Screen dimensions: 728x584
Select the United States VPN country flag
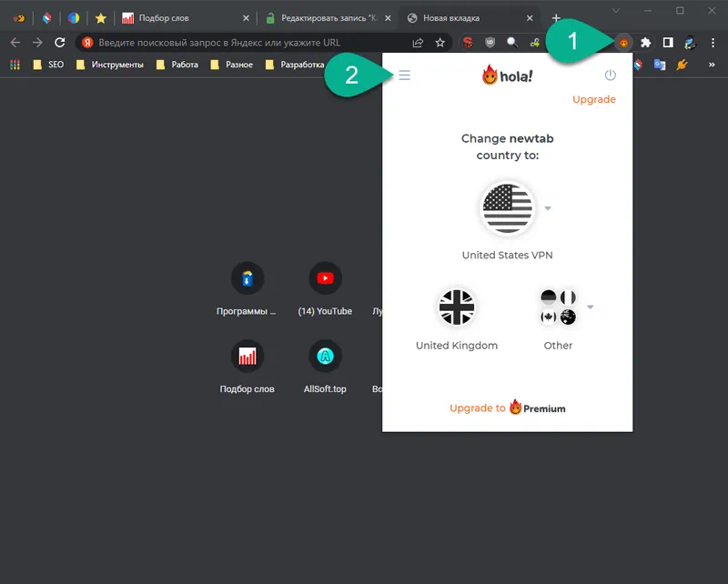[x=507, y=207]
